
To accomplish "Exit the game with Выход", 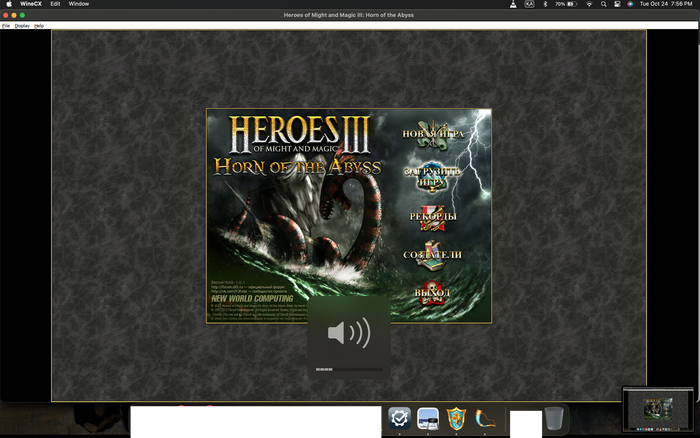I will 432,293.
